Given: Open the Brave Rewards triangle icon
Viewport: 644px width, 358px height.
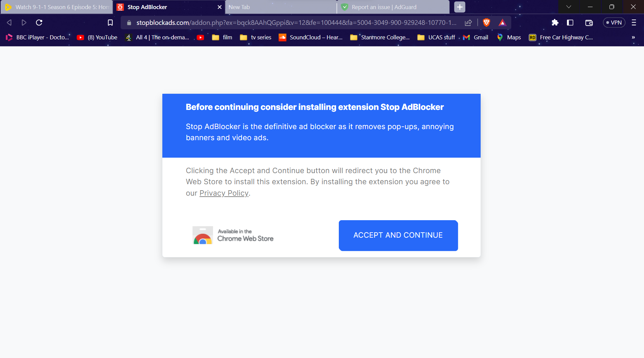Looking at the screenshot, I should click(502, 23).
